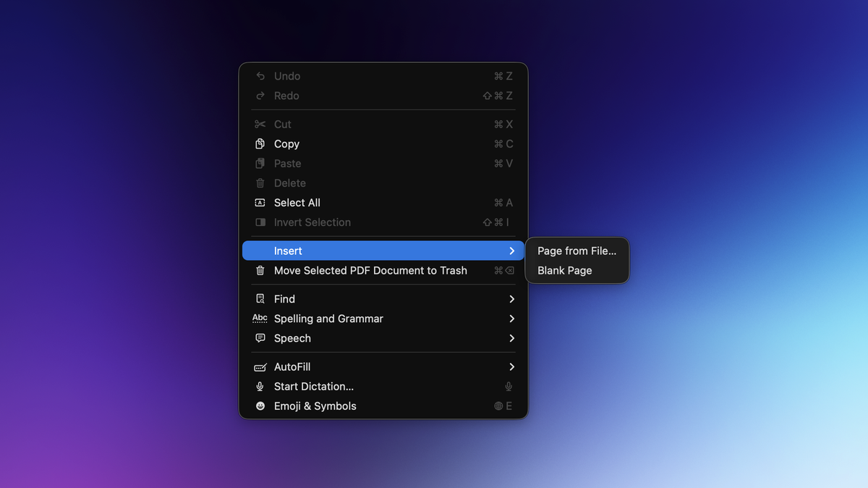Viewport: 868px width, 488px height.
Task: Click the microphone shortcut icon at right of Start Dictation
Action: pyautogui.click(x=509, y=387)
